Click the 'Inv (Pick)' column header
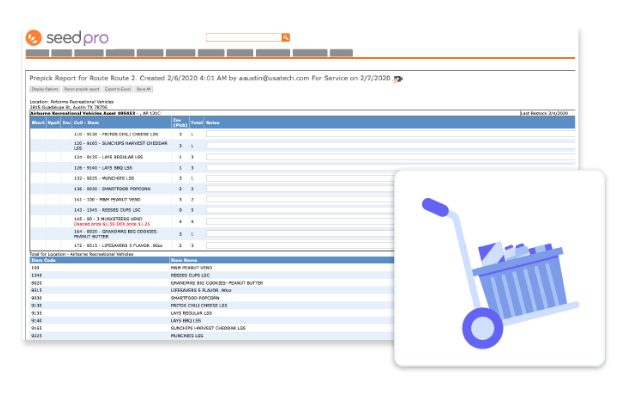 click(x=180, y=123)
